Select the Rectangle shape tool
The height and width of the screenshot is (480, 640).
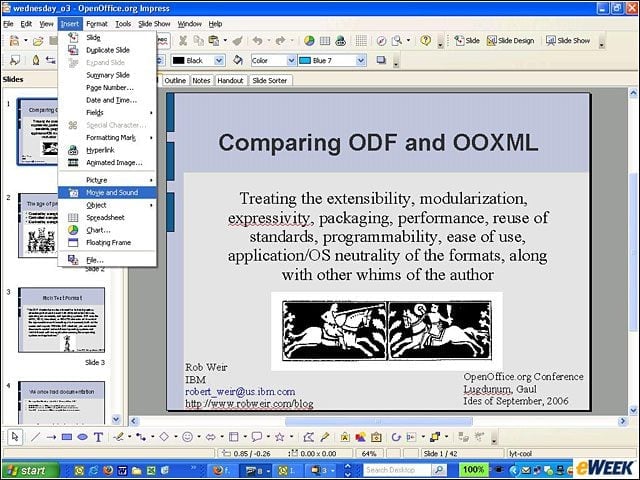(x=67, y=437)
